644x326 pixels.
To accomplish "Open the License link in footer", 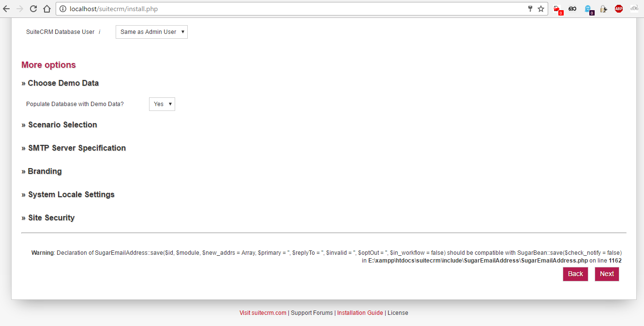I will click(398, 313).
